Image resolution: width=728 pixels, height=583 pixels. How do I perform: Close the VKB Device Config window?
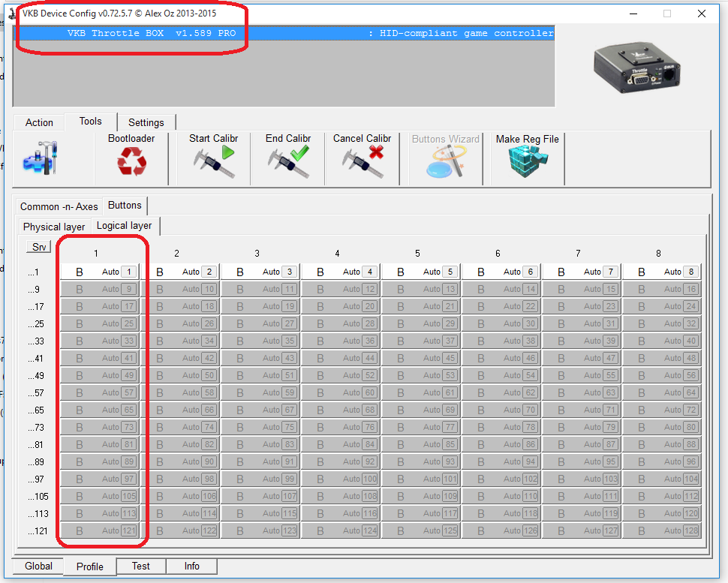click(x=702, y=14)
